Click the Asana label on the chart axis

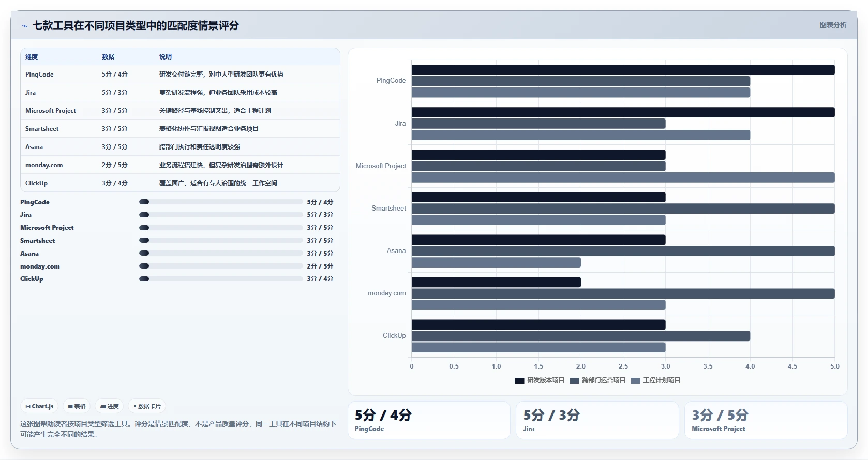[396, 250]
